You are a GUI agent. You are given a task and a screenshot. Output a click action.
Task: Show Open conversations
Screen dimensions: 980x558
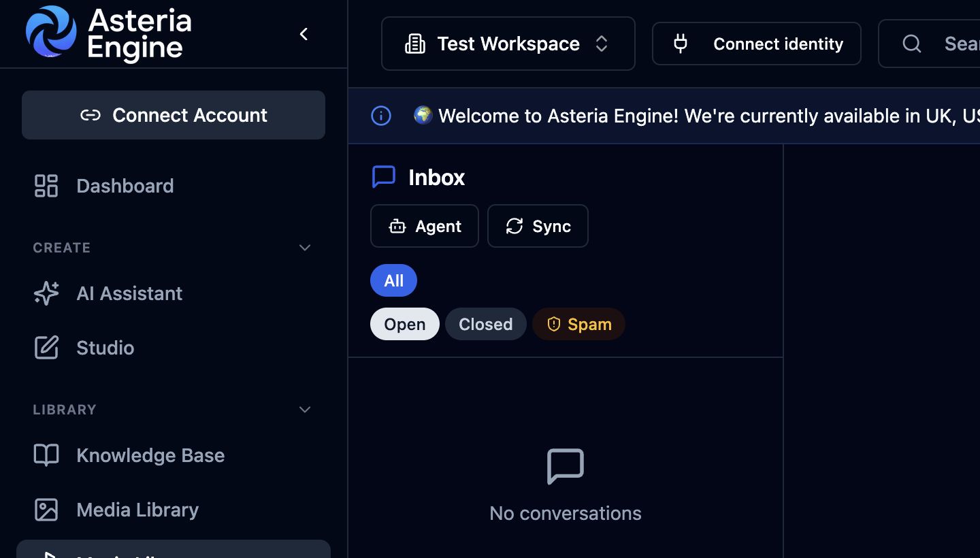405,324
